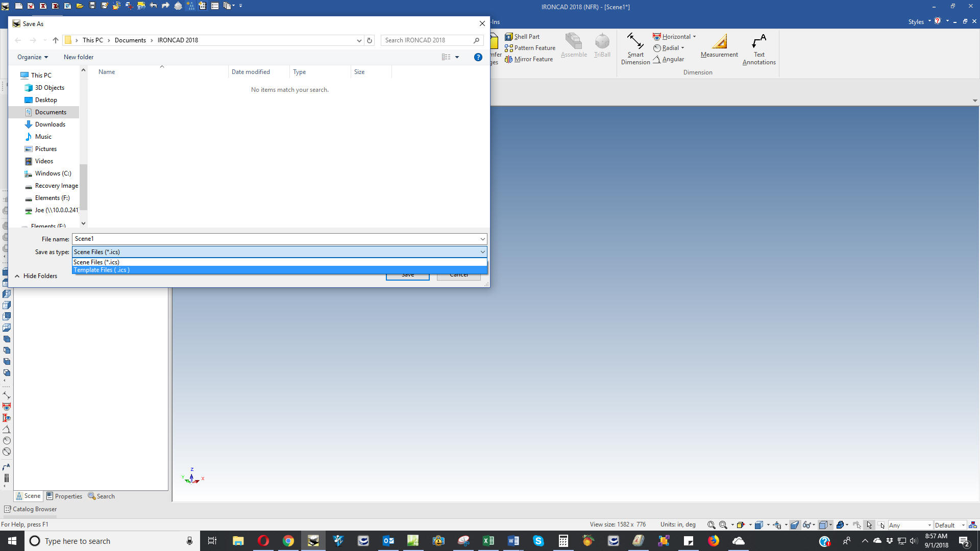Toggle the select arrow tool in status bar
This screenshot has height=551, width=980.
[x=869, y=525]
